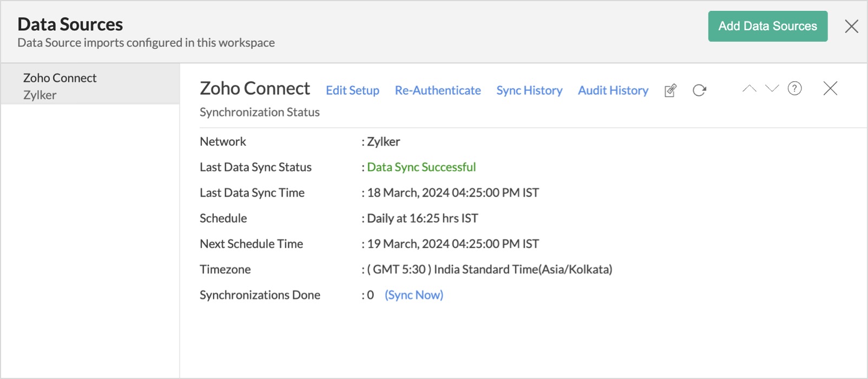Click the 19 March next schedule time value
The image size is (868, 379).
[x=452, y=244]
